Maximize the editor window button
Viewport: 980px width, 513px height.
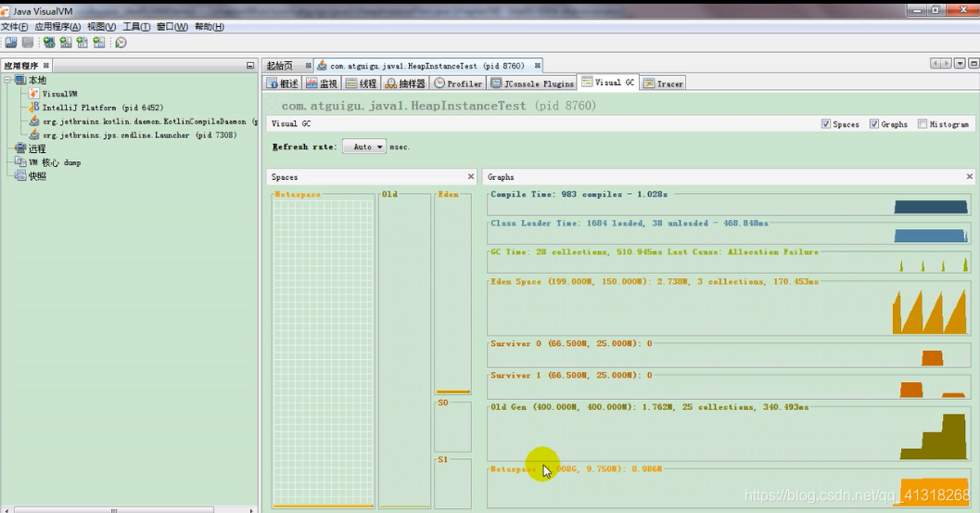click(x=974, y=63)
